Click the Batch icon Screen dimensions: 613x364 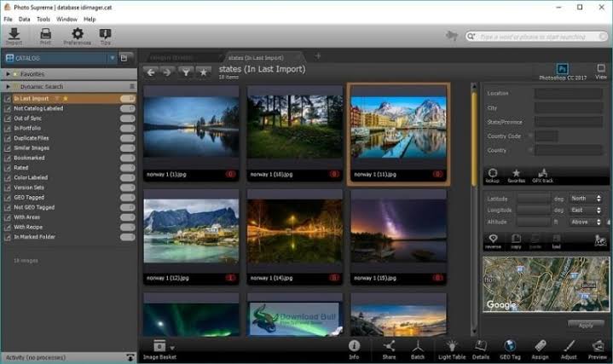(418, 350)
